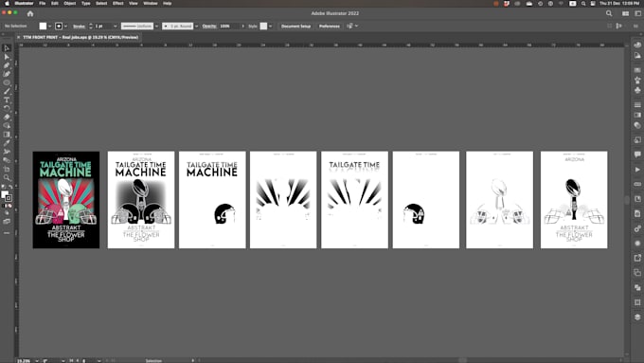Select the Eyedropper tool

[x=7, y=143]
